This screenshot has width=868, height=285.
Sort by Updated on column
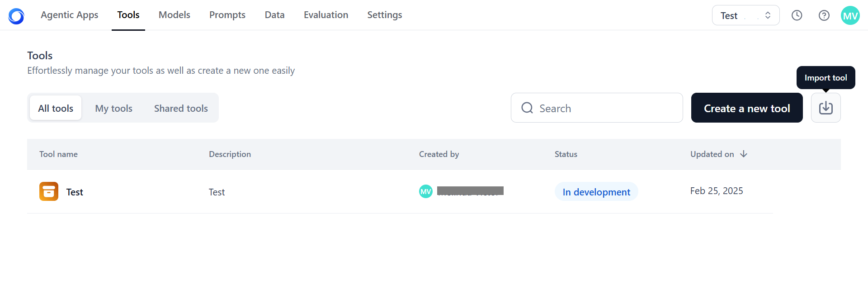(x=712, y=154)
